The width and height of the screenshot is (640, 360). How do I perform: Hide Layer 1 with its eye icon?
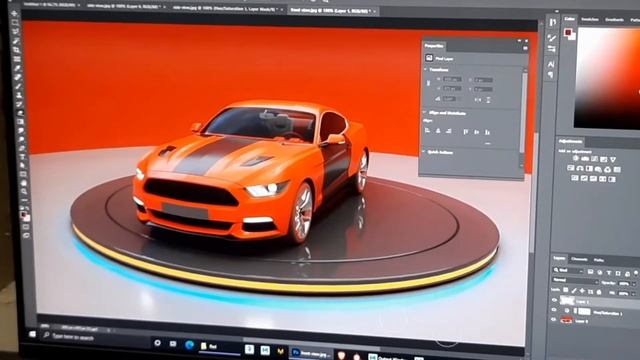(x=555, y=300)
